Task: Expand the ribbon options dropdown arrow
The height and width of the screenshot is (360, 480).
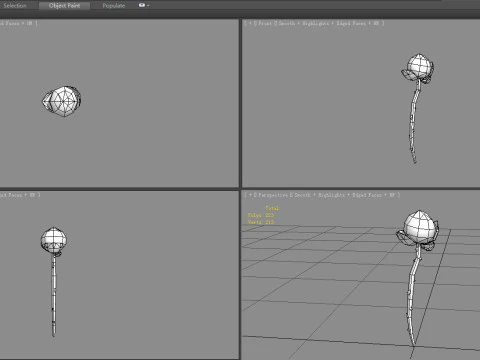Action: pos(148,6)
